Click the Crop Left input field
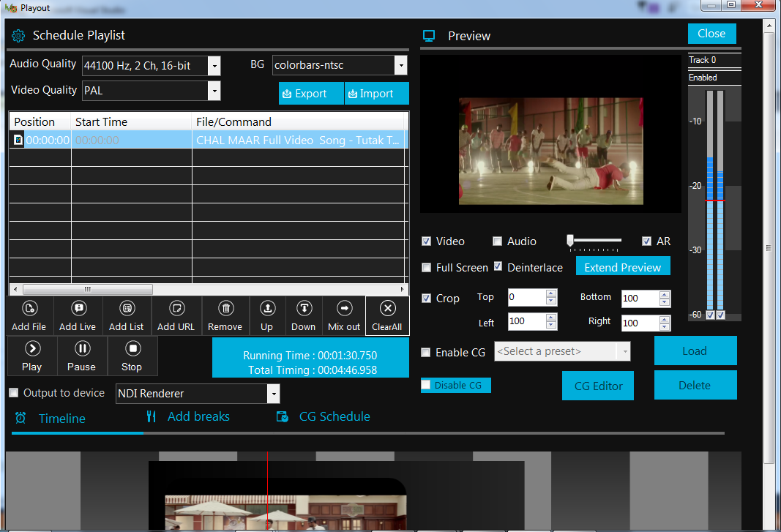 tap(527, 322)
